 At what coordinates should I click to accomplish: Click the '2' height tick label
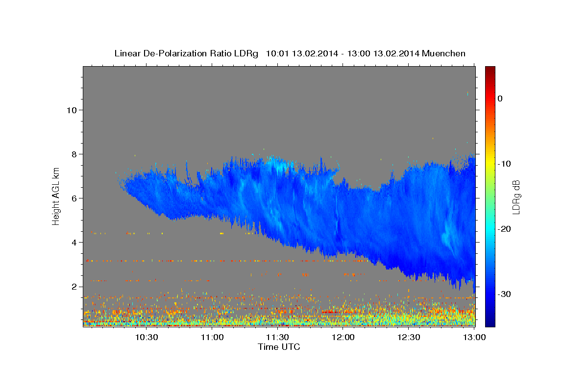74,286
